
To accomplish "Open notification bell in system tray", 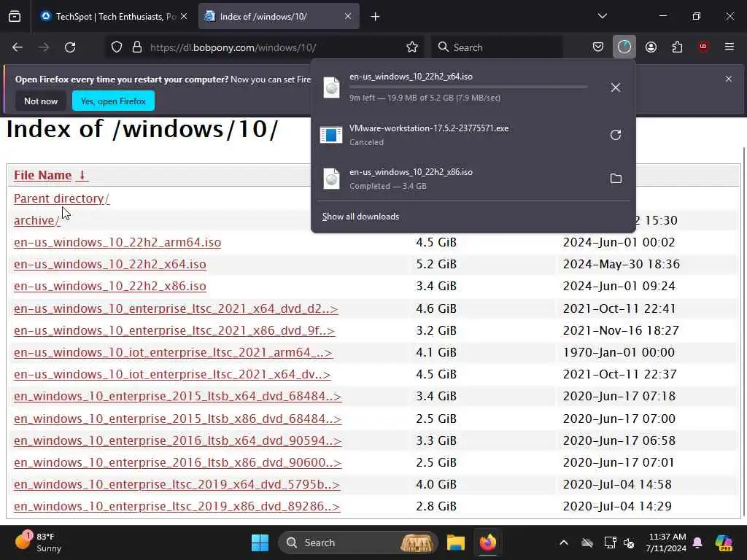I will (697, 542).
